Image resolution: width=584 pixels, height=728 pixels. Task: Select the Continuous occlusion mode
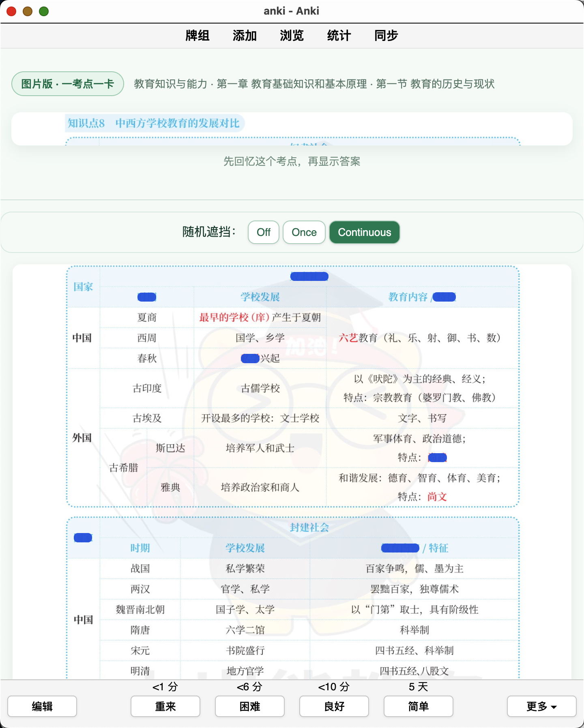tap(365, 232)
